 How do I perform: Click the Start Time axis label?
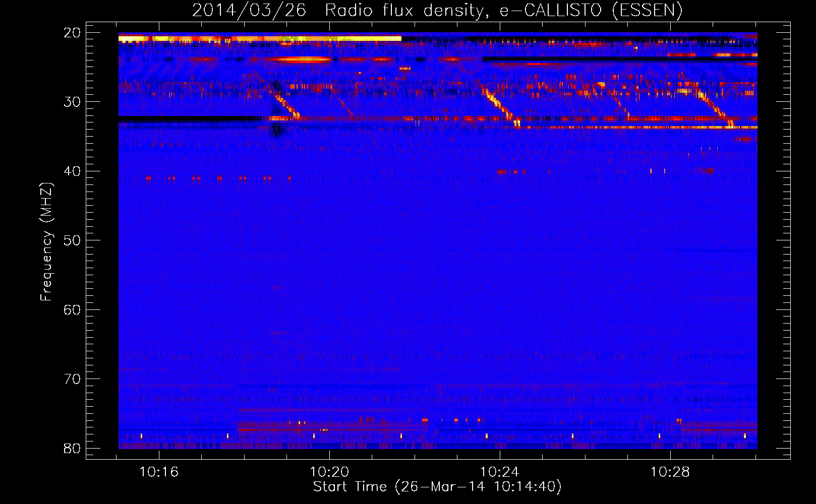pos(437,487)
